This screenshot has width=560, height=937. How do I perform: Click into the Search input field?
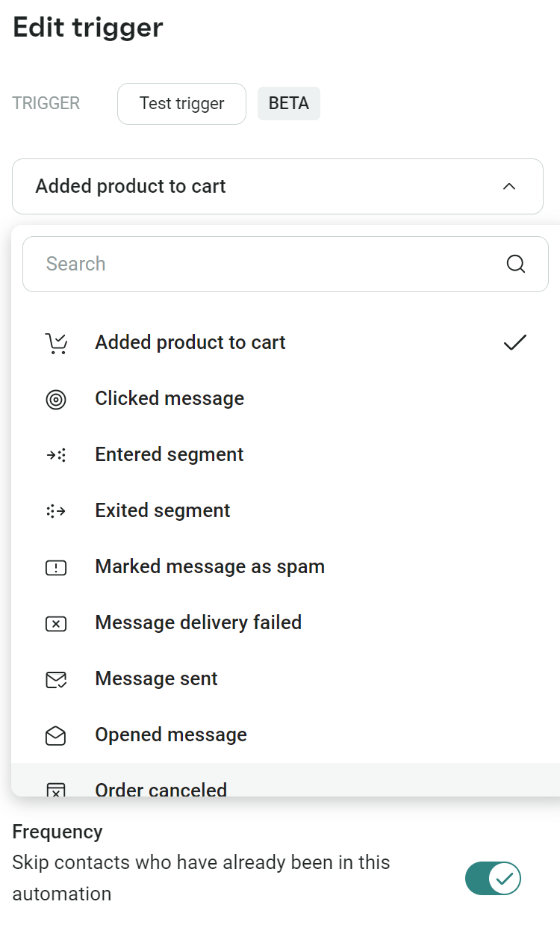point(285,264)
